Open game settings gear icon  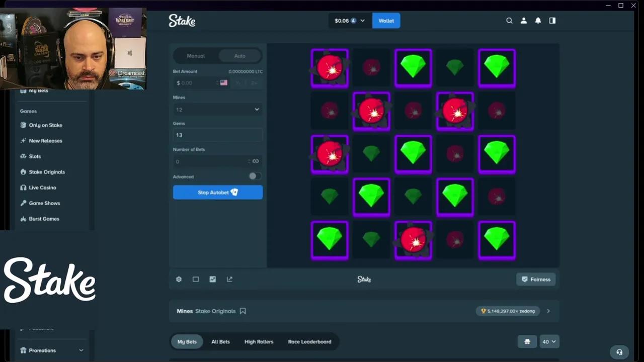point(179,280)
